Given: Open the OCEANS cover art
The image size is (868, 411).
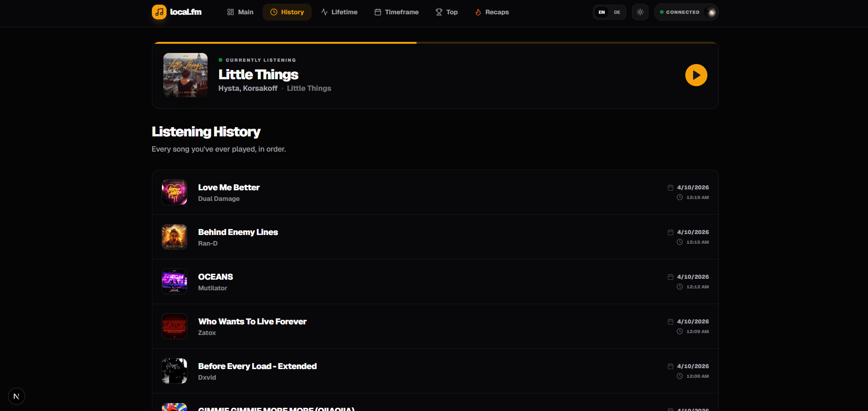Looking at the screenshot, I should tap(174, 282).
